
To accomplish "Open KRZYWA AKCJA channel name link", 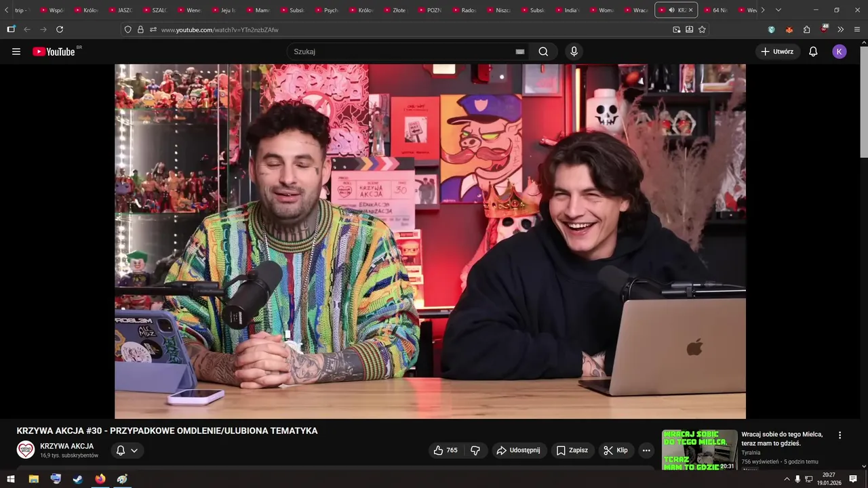I will [x=66, y=446].
